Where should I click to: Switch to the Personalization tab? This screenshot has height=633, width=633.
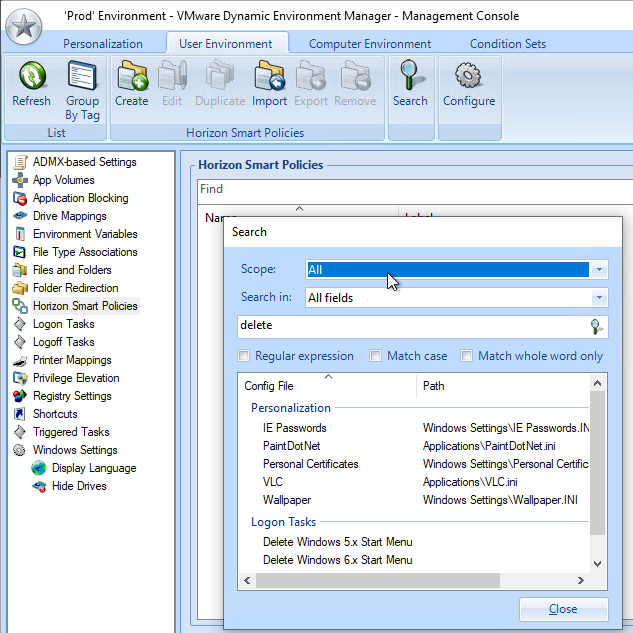[x=103, y=44]
